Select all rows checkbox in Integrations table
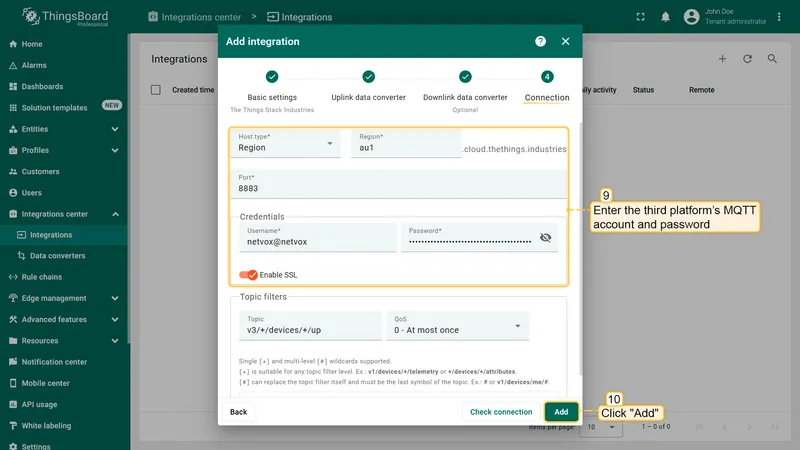This screenshot has width=800, height=450. (156, 90)
